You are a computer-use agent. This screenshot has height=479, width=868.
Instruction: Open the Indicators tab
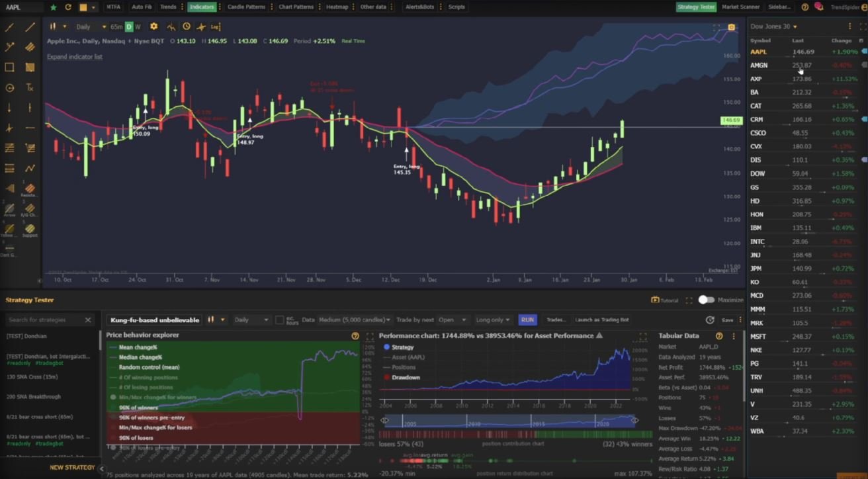coord(201,7)
